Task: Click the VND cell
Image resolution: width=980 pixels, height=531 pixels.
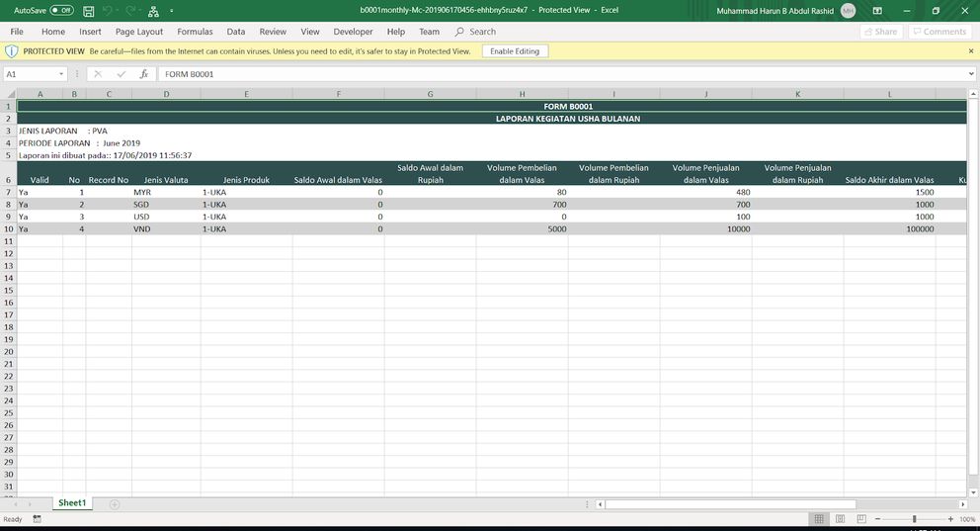Action: 166,228
